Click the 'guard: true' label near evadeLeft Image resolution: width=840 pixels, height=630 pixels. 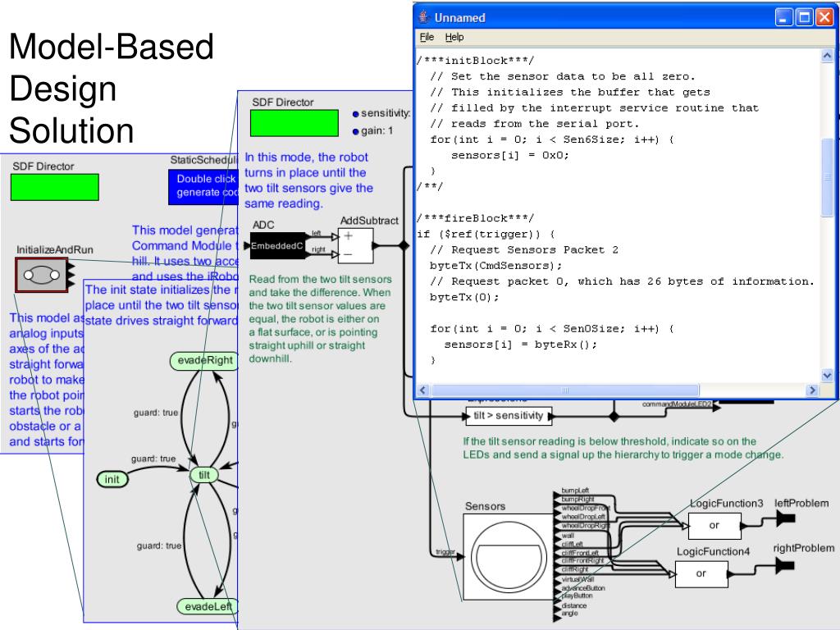[158, 546]
